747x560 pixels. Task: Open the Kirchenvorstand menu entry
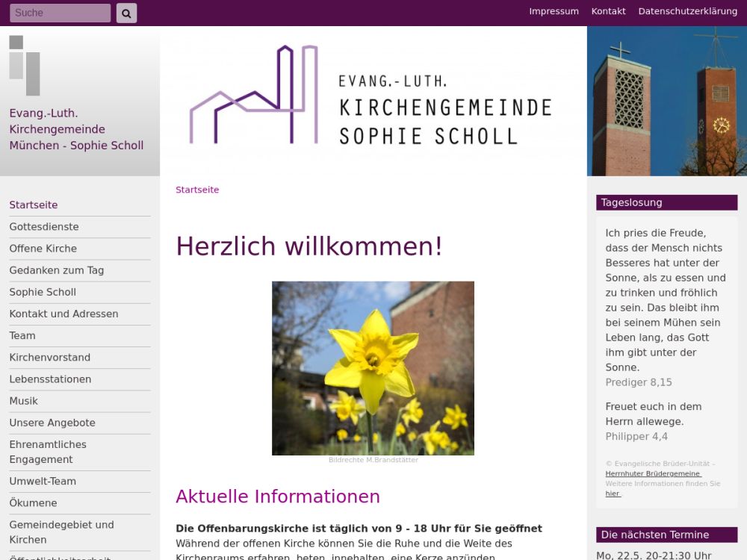[50, 358]
